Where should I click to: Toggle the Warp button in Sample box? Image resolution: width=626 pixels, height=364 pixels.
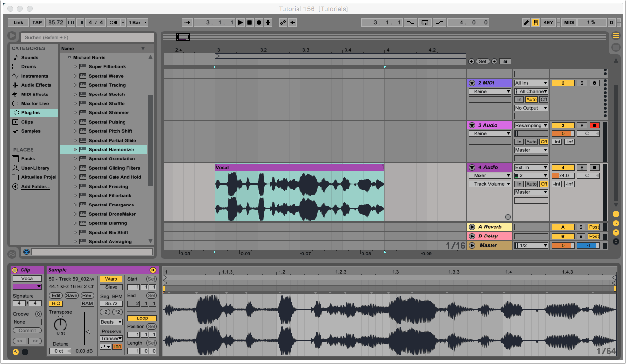point(111,279)
